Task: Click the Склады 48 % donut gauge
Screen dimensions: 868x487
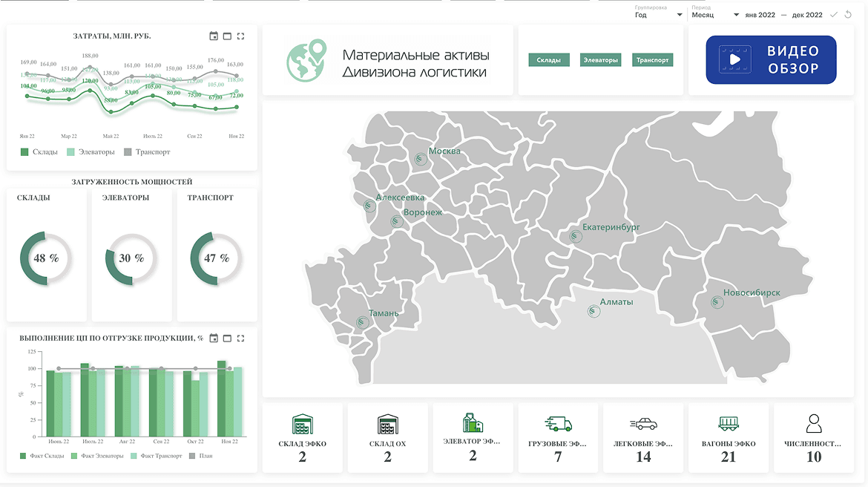Action: (x=46, y=259)
